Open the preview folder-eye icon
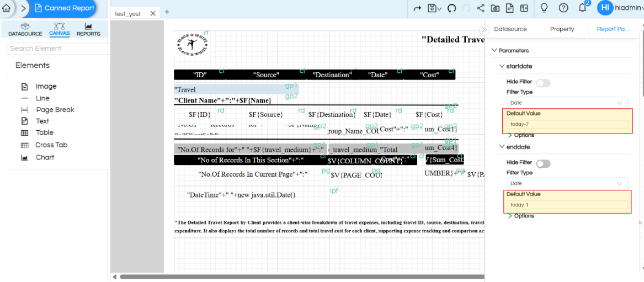The image size is (644, 282). point(496,8)
